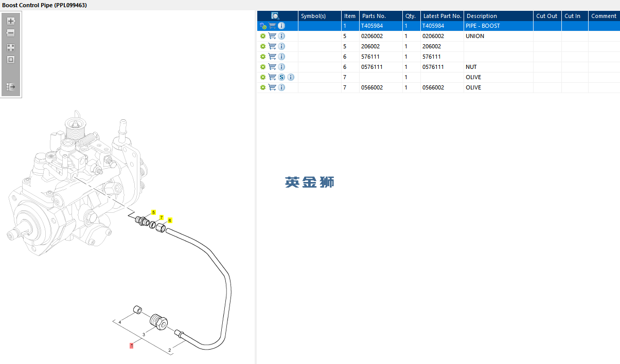Zoom out of the diagram
620x364 pixels.
(x=11, y=33)
